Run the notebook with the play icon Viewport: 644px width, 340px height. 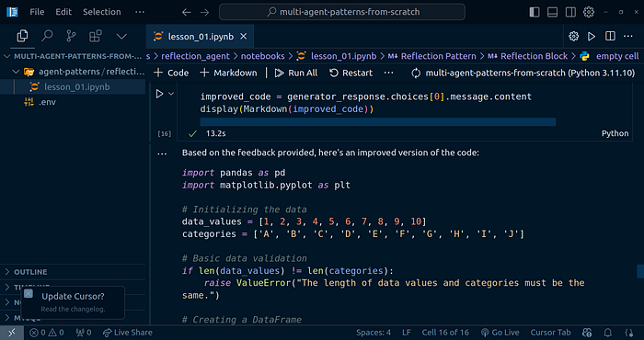point(592,37)
